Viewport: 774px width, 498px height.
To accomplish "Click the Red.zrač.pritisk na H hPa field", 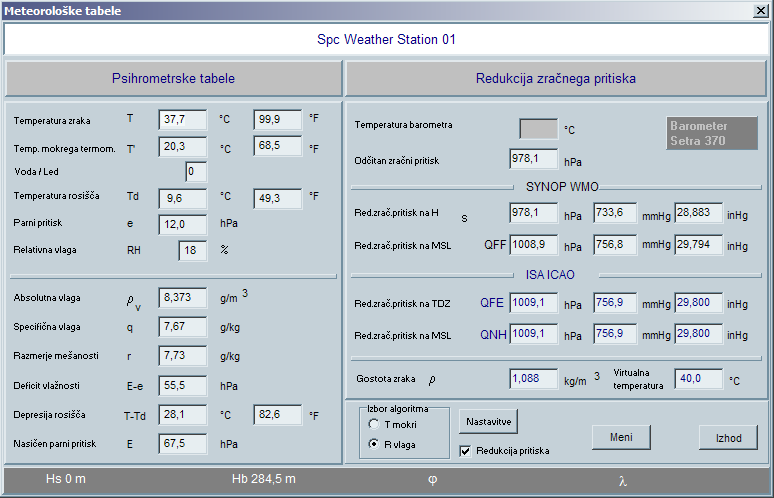I will tap(534, 213).
